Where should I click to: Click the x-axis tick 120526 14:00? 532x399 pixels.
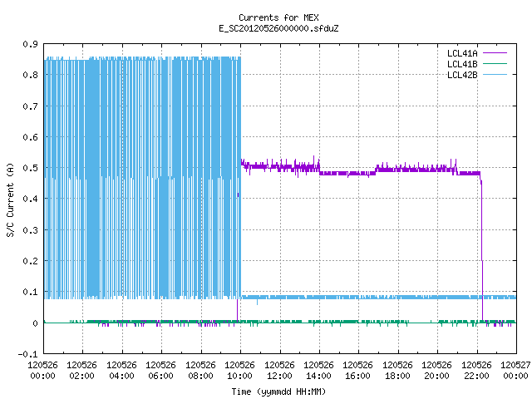(318, 371)
